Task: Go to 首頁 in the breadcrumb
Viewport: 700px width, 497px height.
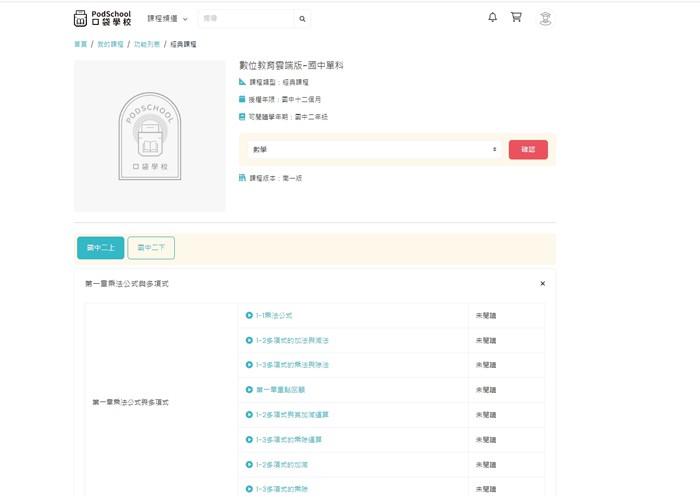Action: (80, 45)
